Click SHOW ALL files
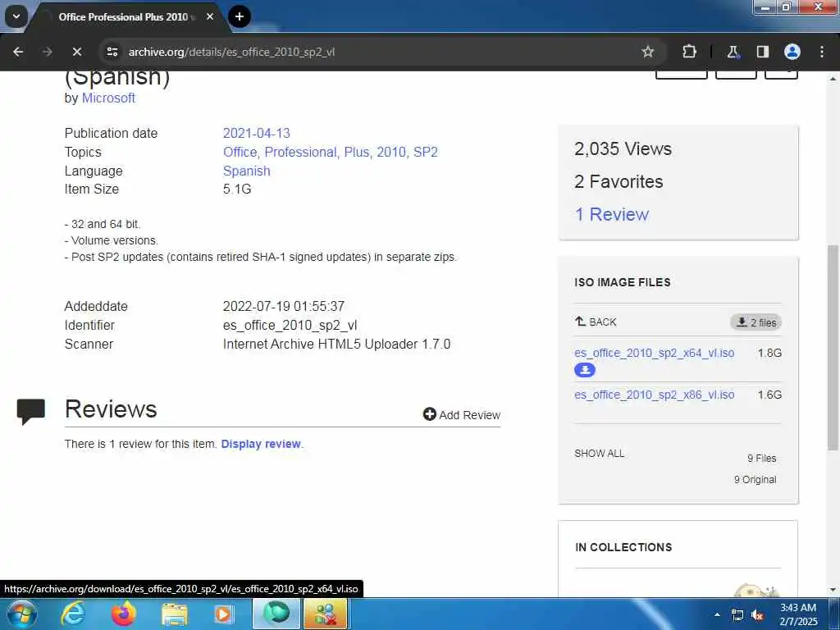840x630 pixels. pyautogui.click(x=599, y=453)
